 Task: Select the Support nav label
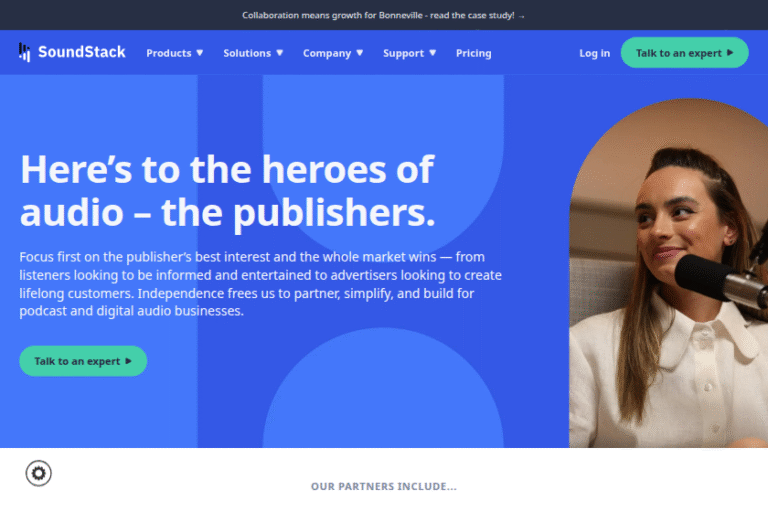[404, 53]
